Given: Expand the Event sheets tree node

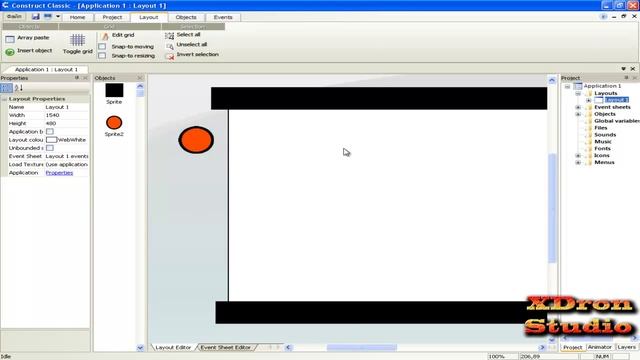Looking at the screenshot, I should [x=578, y=107].
